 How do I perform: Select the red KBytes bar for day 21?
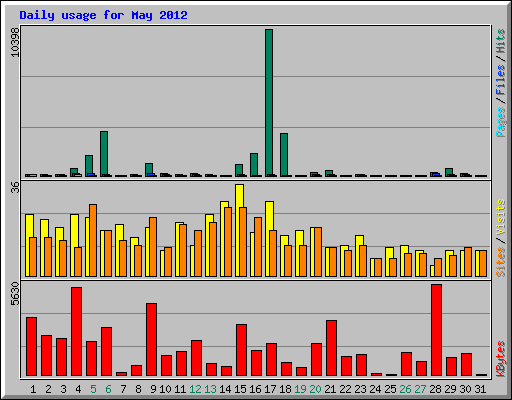[x=331, y=348]
